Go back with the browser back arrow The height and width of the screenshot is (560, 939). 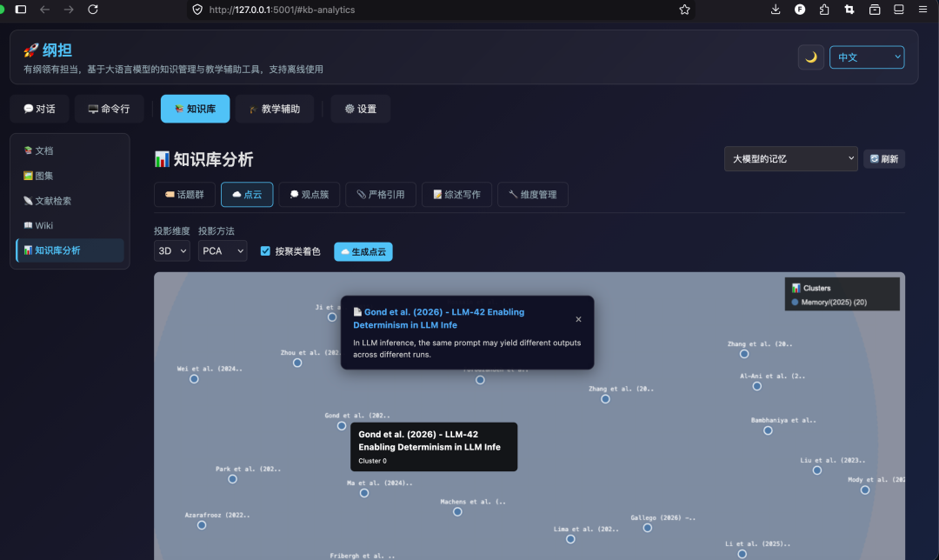point(44,10)
